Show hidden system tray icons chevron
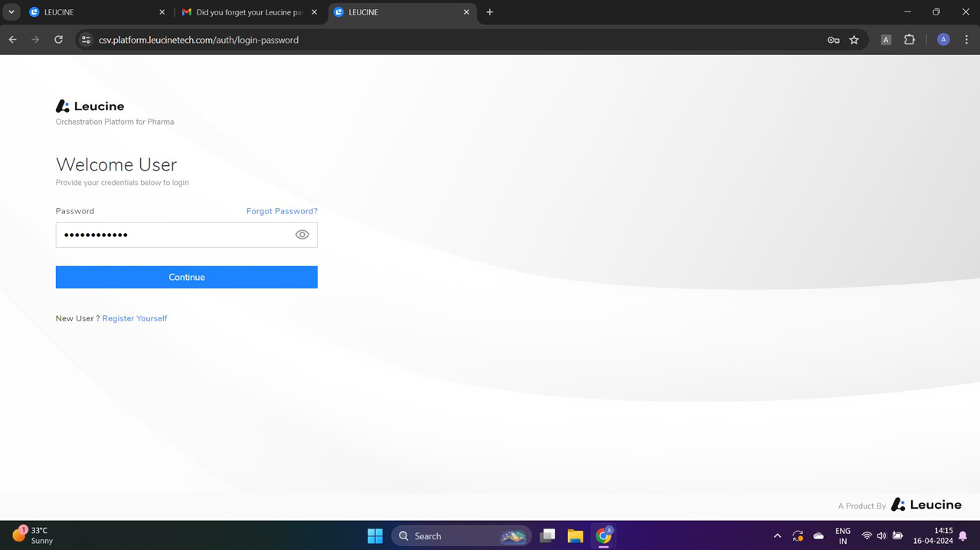The height and width of the screenshot is (550, 980). tap(777, 535)
